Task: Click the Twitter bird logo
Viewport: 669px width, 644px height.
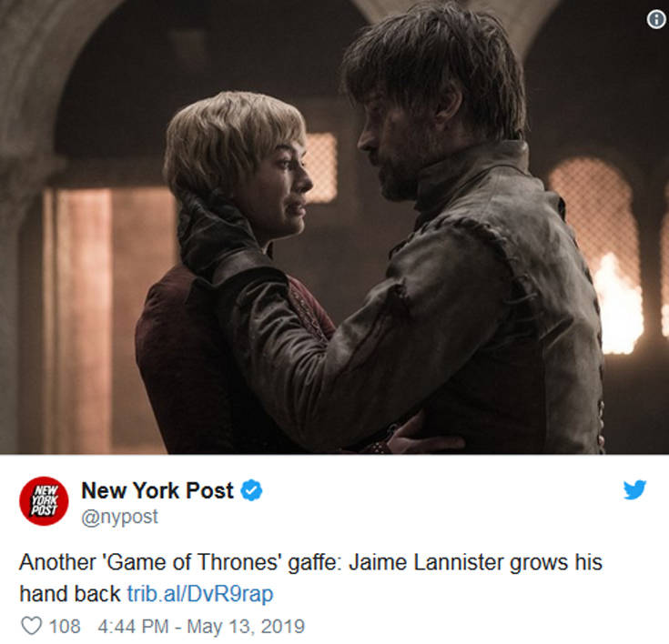Action: tap(634, 489)
